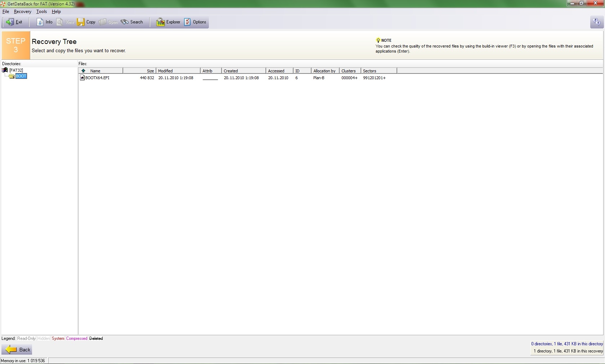This screenshot has height=364, width=605.
Task: Open the Recovery menu
Action: (x=23, y=12)
